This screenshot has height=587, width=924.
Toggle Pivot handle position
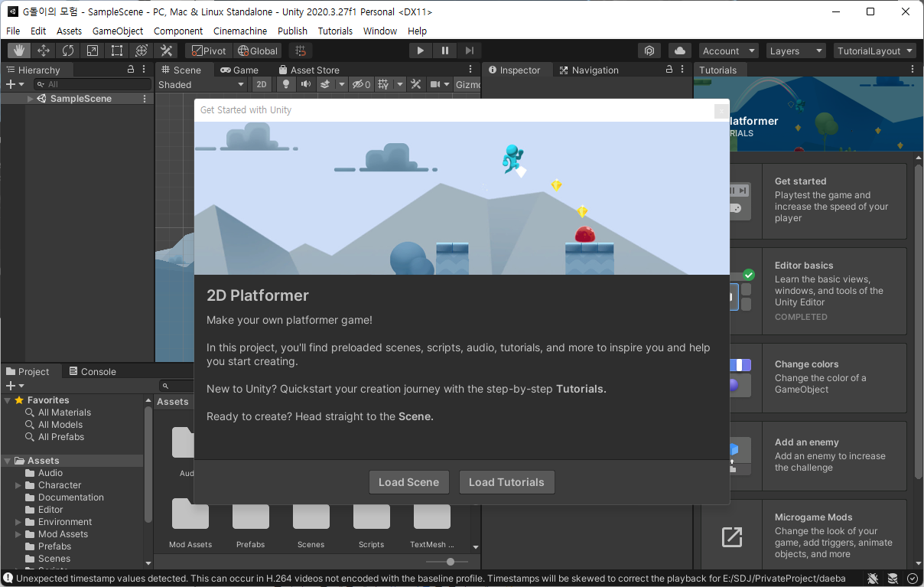coord(209,51)
